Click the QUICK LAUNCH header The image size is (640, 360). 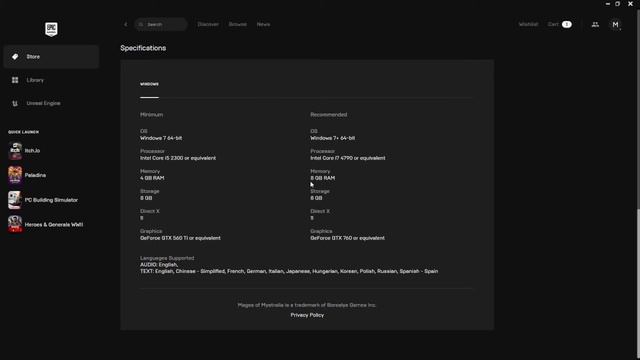(23, 132)
